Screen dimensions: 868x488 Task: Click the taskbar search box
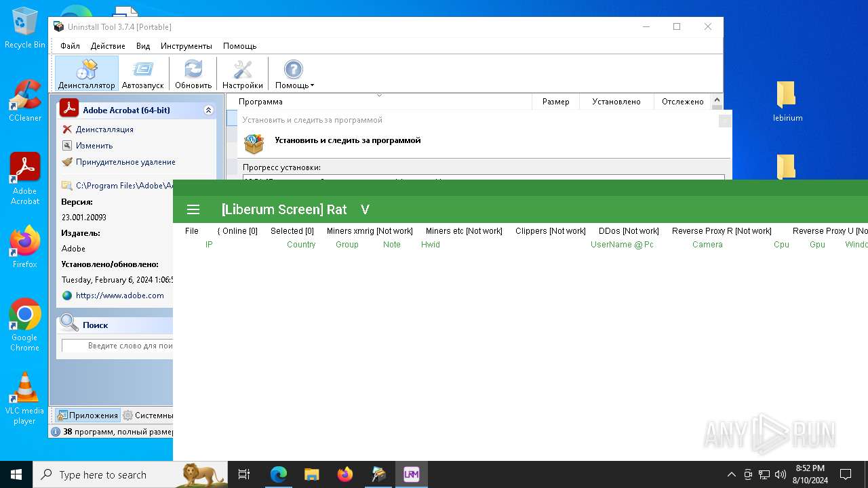coord(130,474)
